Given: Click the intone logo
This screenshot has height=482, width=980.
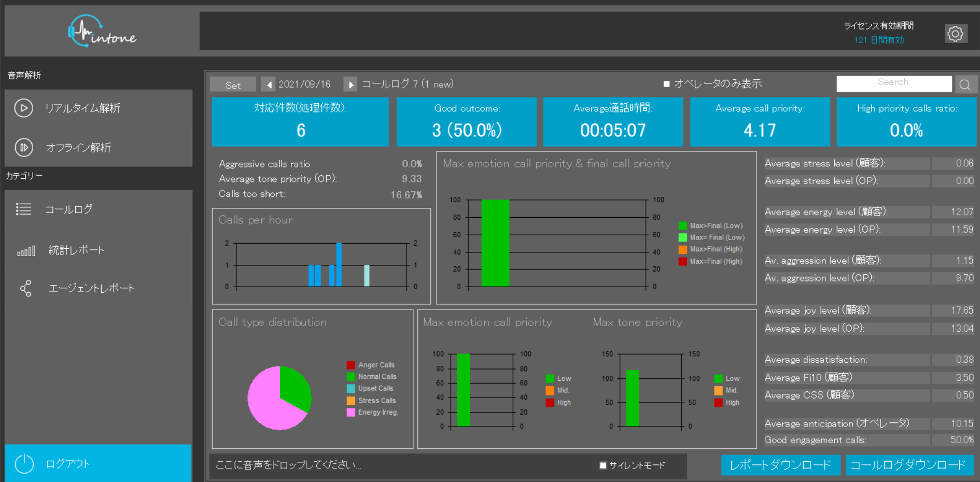Looking at the screenshot, I should (102, 31).
